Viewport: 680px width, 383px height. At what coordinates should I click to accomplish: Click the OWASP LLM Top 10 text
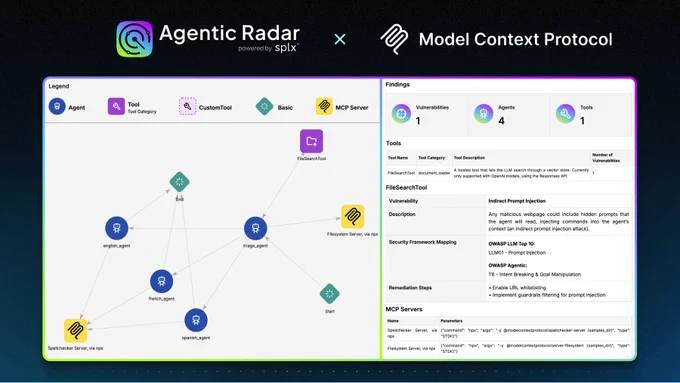pos(512,244)
